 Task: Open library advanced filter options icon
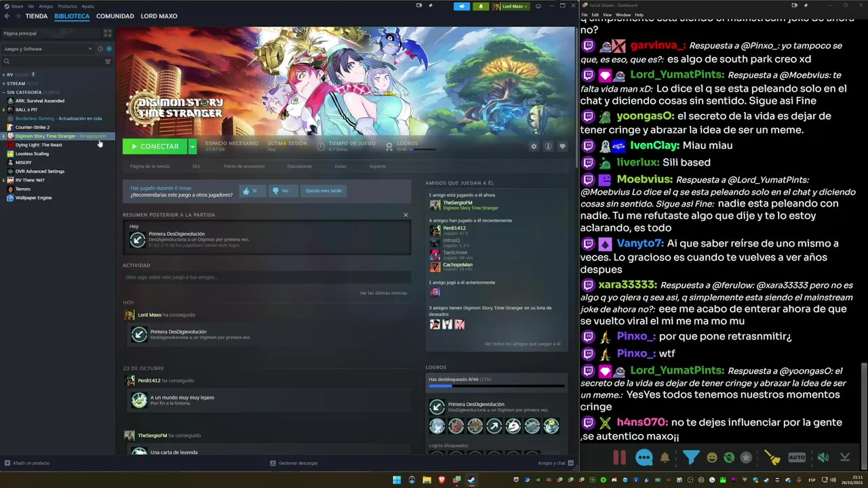tap(107, 62)
